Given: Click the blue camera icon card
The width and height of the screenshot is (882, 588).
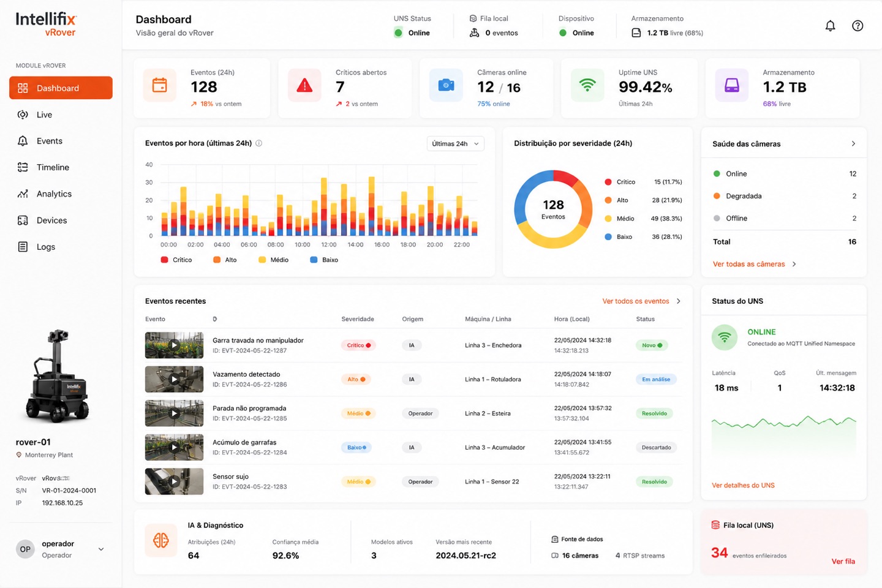Looking at the screenshot, I should click(446, 85).
